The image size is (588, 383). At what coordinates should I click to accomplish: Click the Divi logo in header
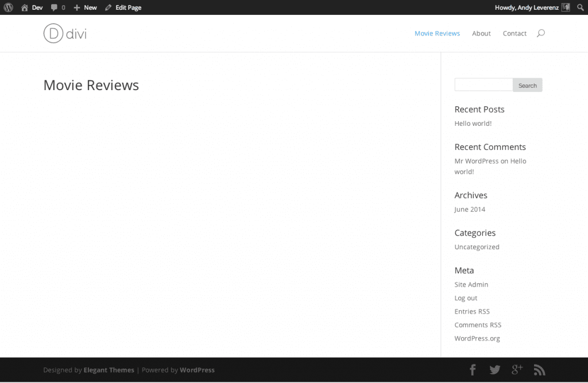tap(65, 33)
